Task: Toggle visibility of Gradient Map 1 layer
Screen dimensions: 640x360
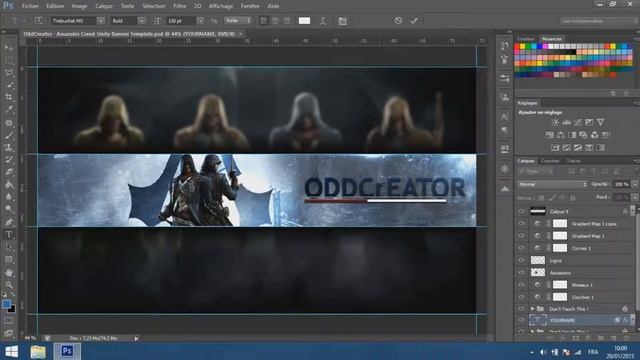Action: click(521, 236)
